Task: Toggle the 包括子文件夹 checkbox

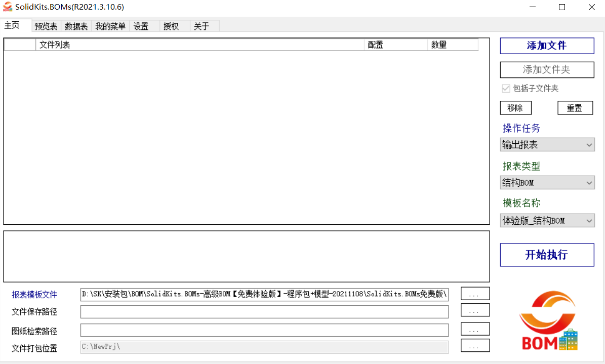Action: 506,89
